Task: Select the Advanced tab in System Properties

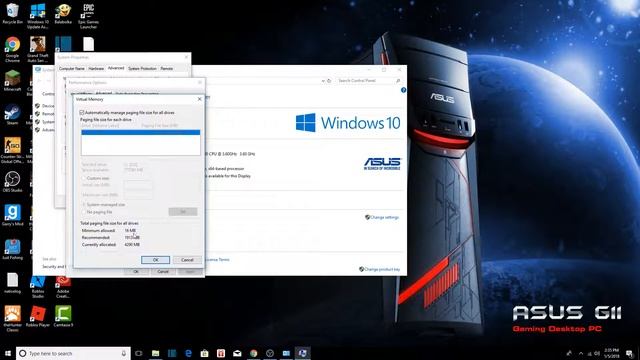Action: tap(116, 68)
